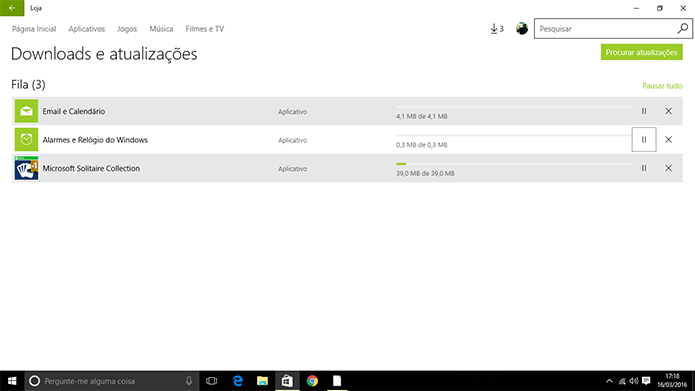Screen dimensions: 695x391
Task: Cancel the Microsoft Solitaire Collection download
Action: click(x=668, y=168)
